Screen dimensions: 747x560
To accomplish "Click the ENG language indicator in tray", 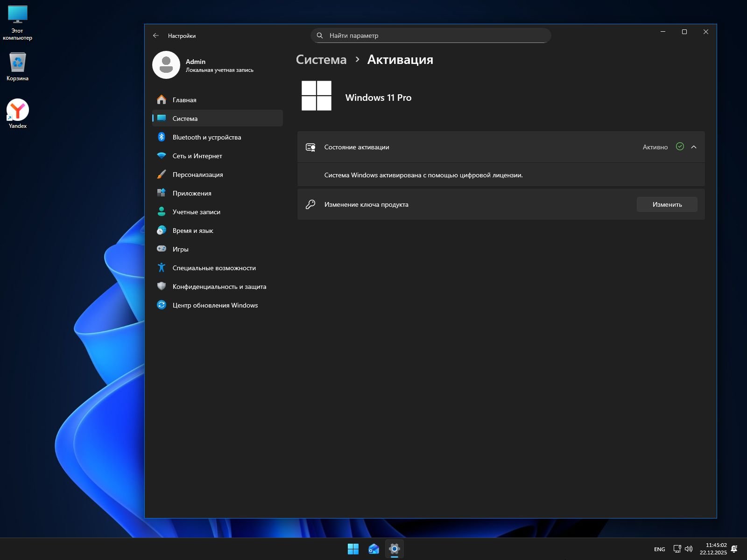I will click(x=659, y=549).
